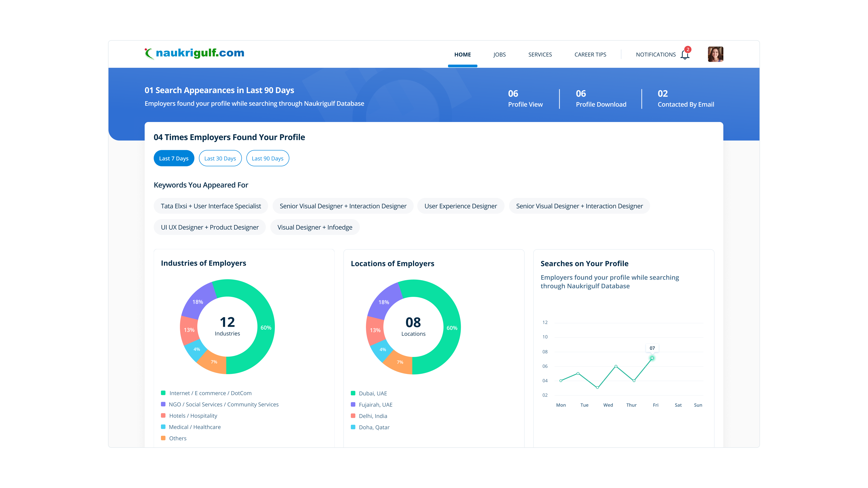Screen dimensions: 868x488
Task: Click the blue Medical / Healthcare legend swatch
Action: coord(163,427)
